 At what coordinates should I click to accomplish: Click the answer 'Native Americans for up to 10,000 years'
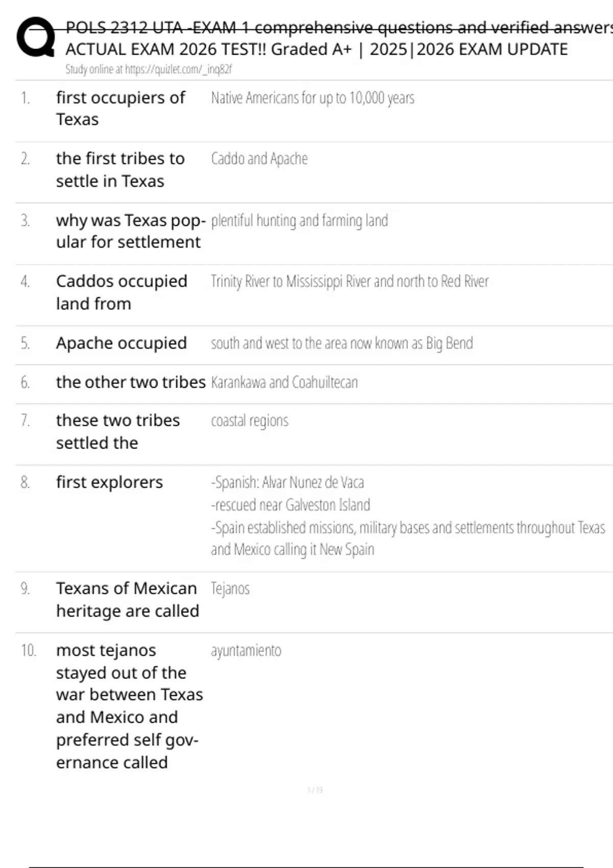[x=312, y=98]
